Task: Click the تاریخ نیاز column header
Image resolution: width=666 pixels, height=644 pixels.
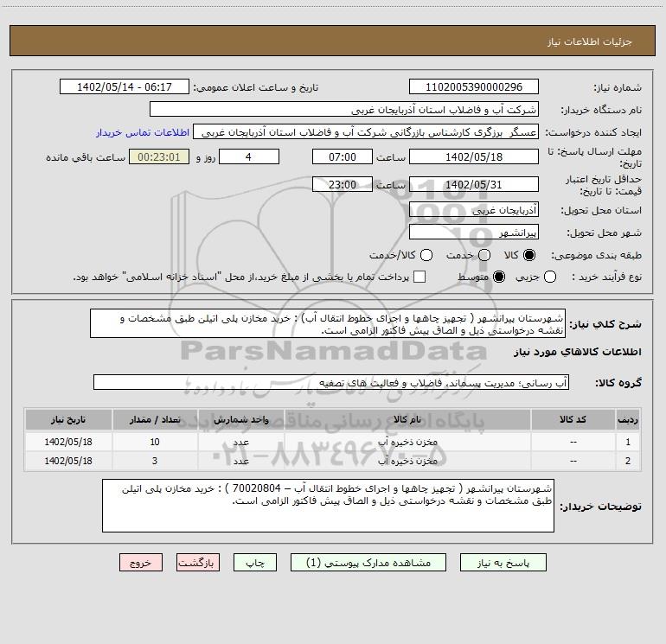Action: point(68,420)
